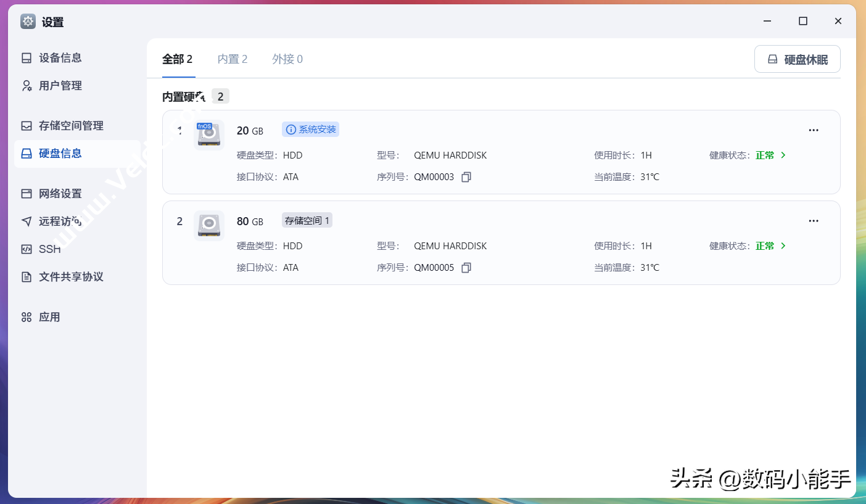Open 文件共享协议 settings

tap(70, 277)
